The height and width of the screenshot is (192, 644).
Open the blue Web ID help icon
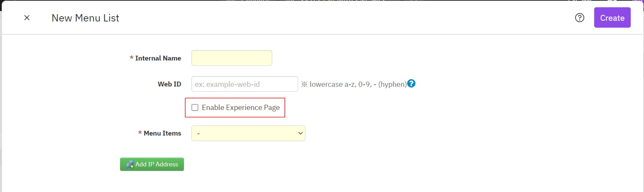tap(411, 83)
